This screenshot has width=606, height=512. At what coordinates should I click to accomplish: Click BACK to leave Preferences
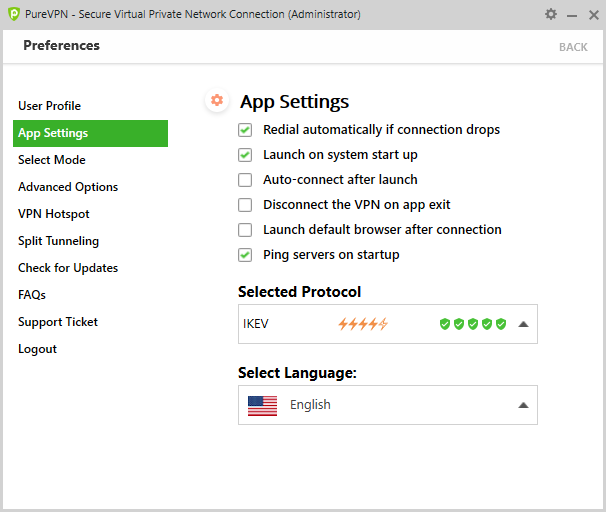point(573,47)
